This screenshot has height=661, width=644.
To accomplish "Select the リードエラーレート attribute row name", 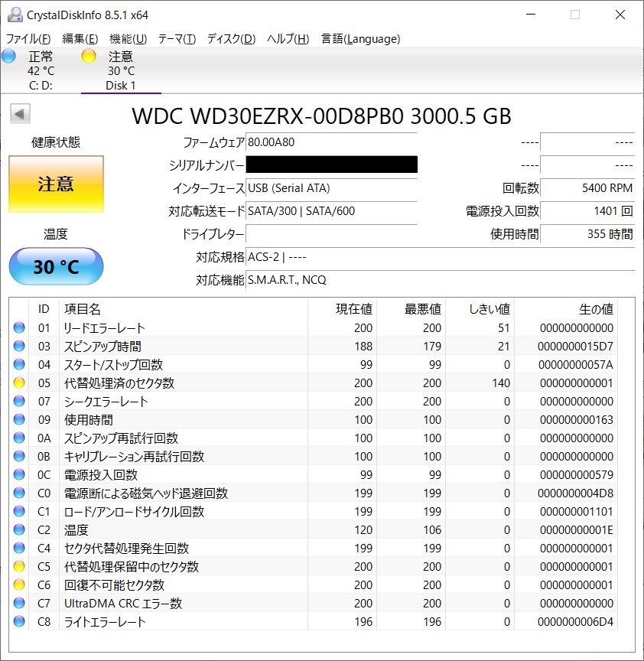I will (x=104, y=328).
